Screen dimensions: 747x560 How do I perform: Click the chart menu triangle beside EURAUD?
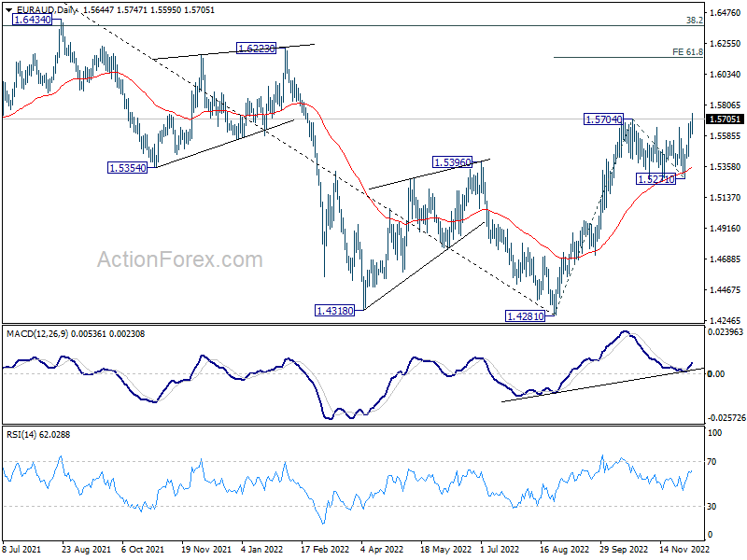[x=8, y=9]
